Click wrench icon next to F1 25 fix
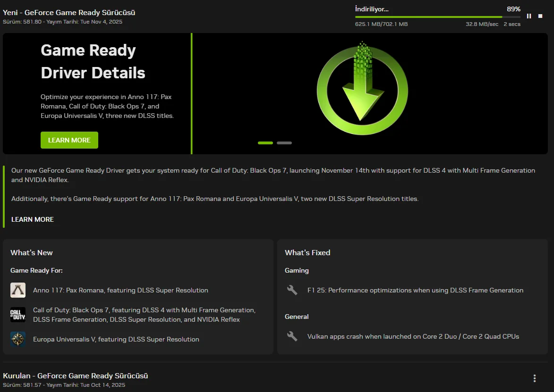 coord(292,290)
